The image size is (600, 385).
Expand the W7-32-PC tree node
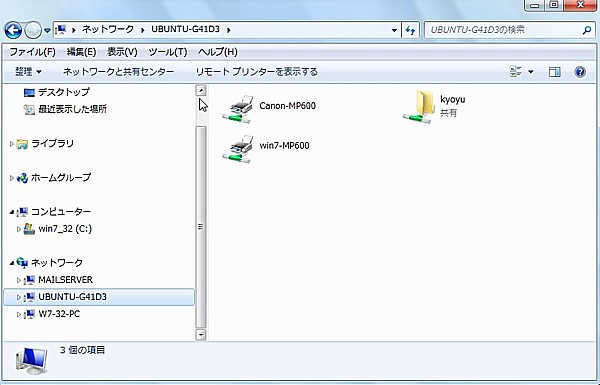pos(19,315)
